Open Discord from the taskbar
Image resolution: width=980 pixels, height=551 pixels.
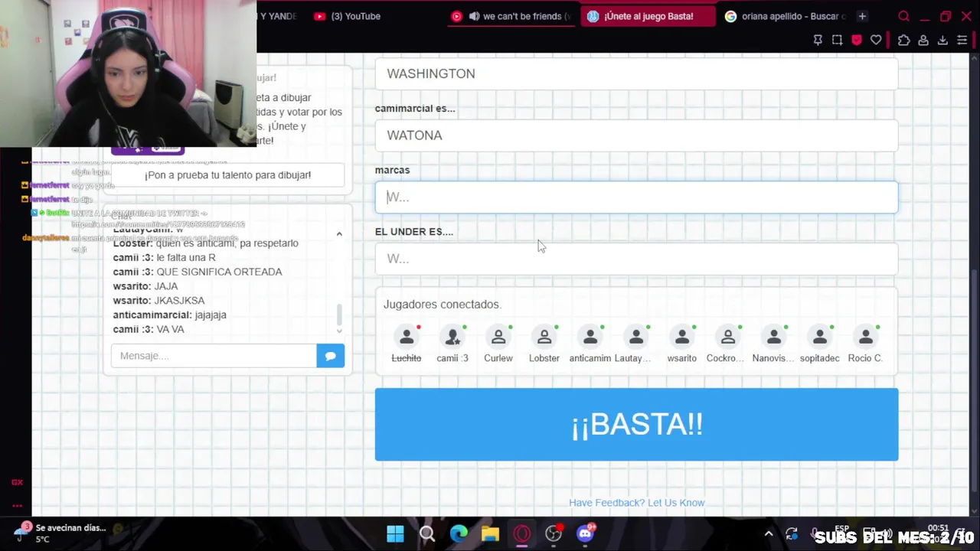click(586, 533)
